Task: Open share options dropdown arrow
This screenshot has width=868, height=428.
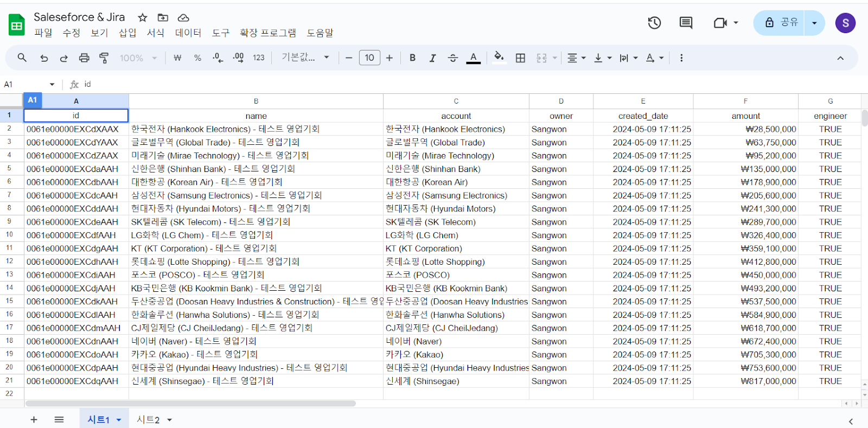Action: pos(814,23)
